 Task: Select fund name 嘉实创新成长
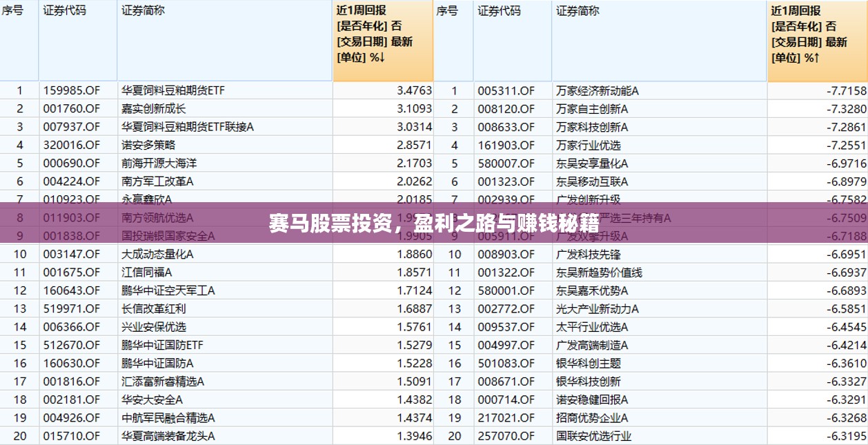pos(154,108)
